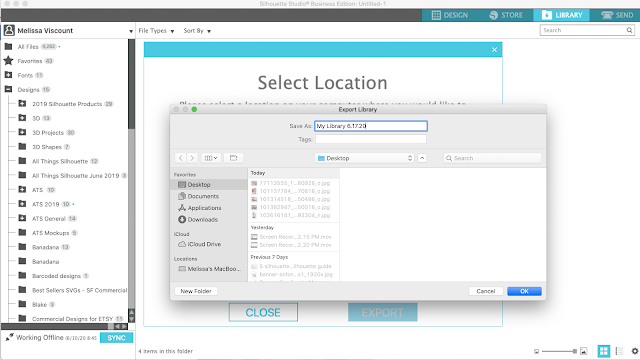Switch to list view
The width and height of the screenshot is (640, 360).
pos(619,351)
